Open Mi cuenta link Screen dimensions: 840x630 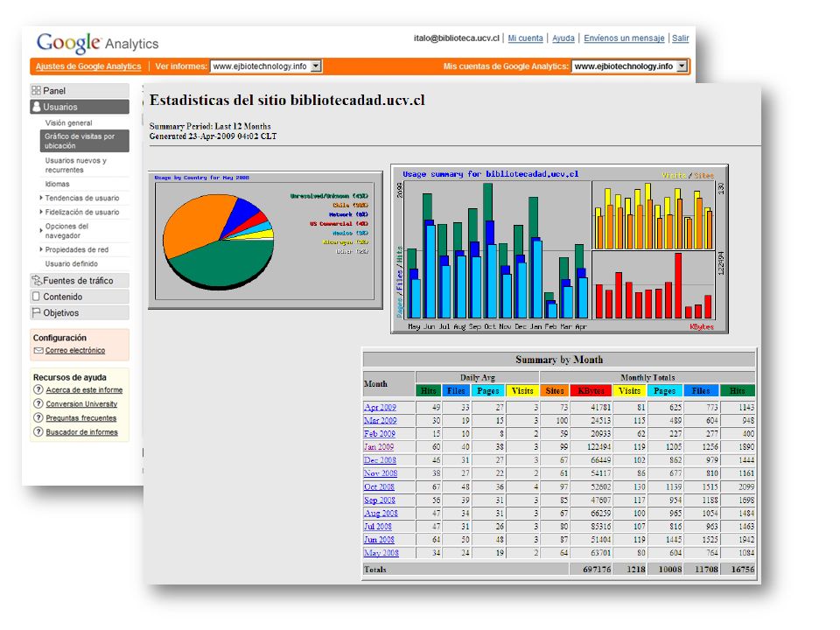pos(526,38)
